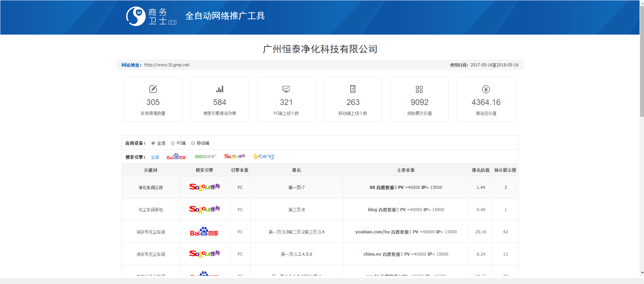This screenshot has width=644, height=284.
Task: Click the 预估展示价值 card
Action: pos(419,99)
